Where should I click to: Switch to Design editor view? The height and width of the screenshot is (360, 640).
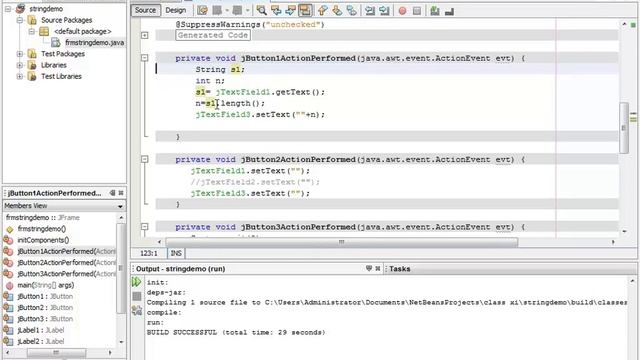176,10
